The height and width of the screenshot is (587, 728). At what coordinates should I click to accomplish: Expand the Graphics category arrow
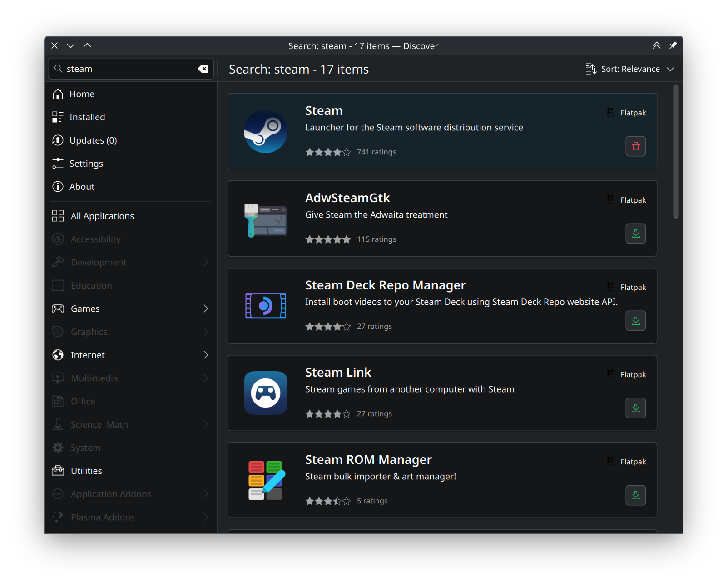(206, 332)
